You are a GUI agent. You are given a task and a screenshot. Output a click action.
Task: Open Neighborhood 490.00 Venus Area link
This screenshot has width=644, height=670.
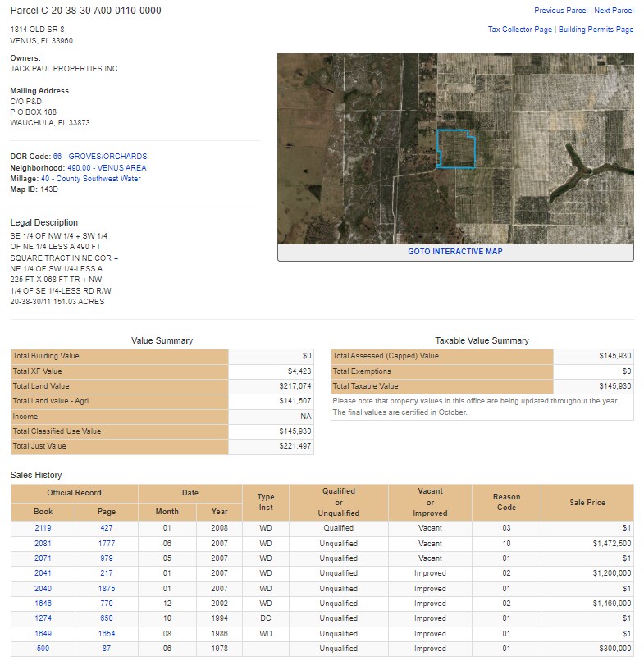pyautogui.click(x=107, y=168)
